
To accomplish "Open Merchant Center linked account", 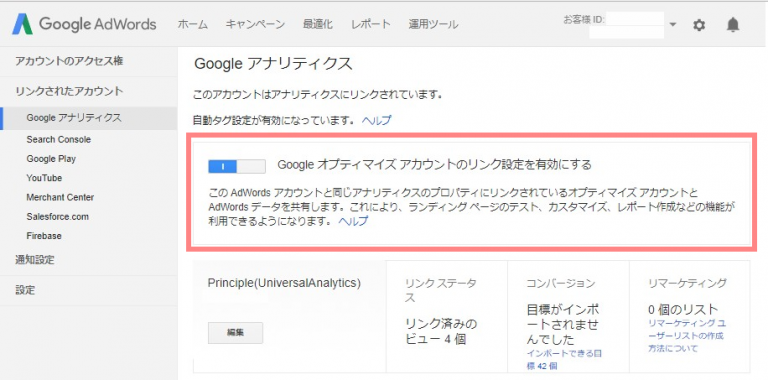I will click(x=60, y=197).
